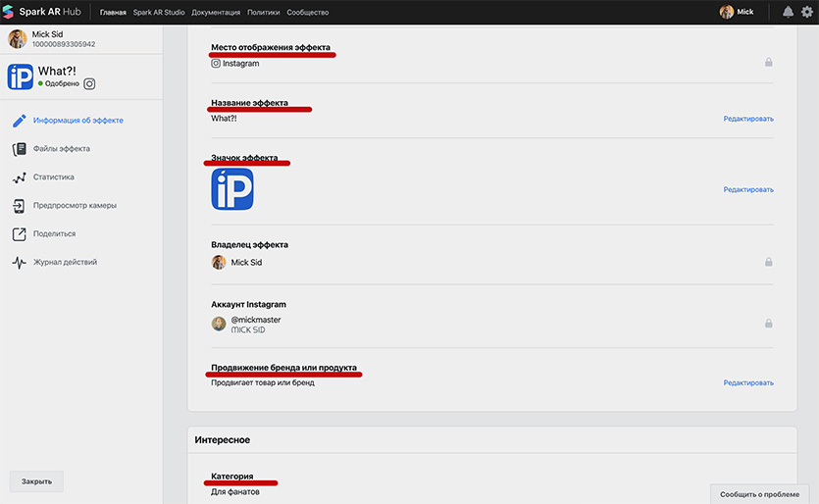
Task: Click the Закрыть button
Action: tap(36, 481)
